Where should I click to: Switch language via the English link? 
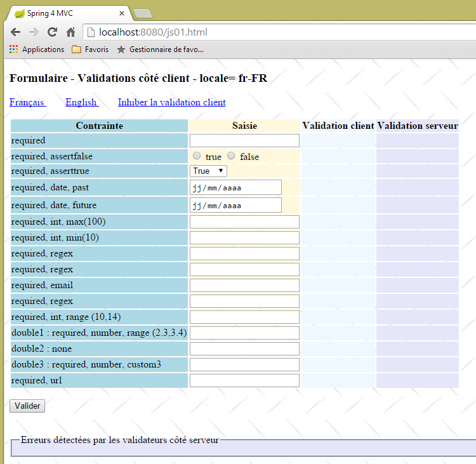click(x=81, y=102)
